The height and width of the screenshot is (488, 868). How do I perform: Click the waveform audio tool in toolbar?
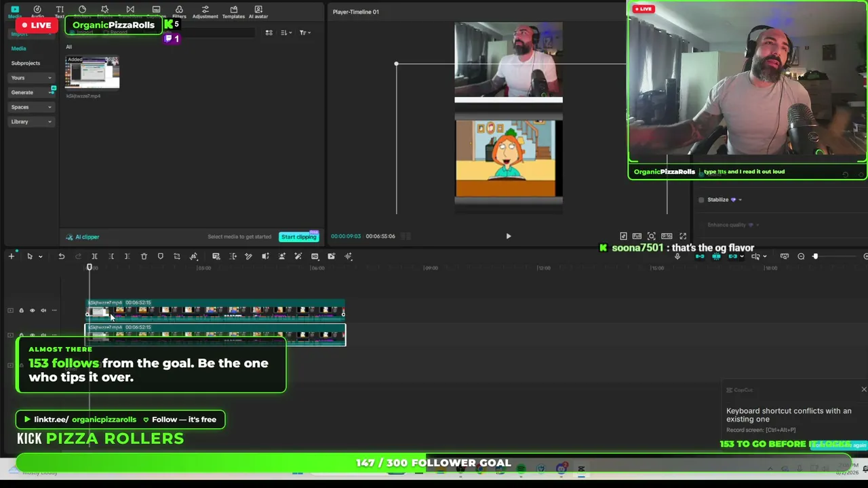click(348, 256)
